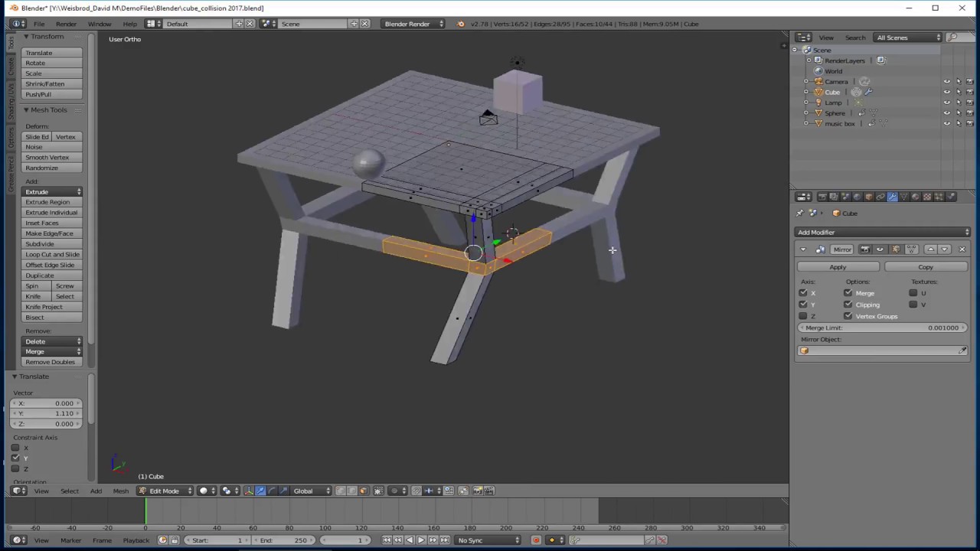The height and width of the screenshot is (551, 980).
Task: Open the File menu
Action: pyautogui.click(x=39, y=24)
